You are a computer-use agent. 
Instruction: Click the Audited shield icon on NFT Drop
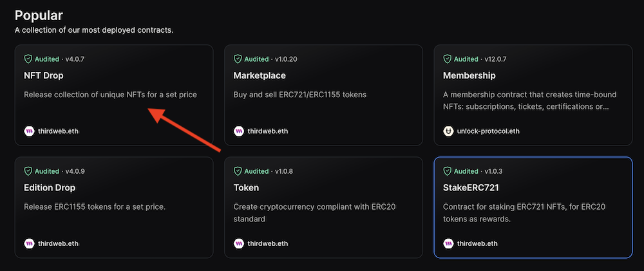tap(28, 59)
